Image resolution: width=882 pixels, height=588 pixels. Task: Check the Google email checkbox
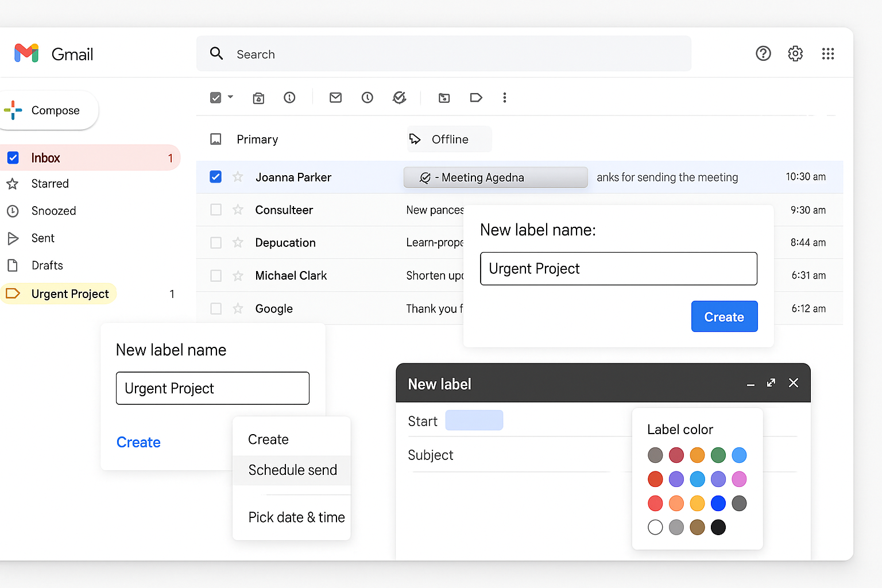(216, 308)
